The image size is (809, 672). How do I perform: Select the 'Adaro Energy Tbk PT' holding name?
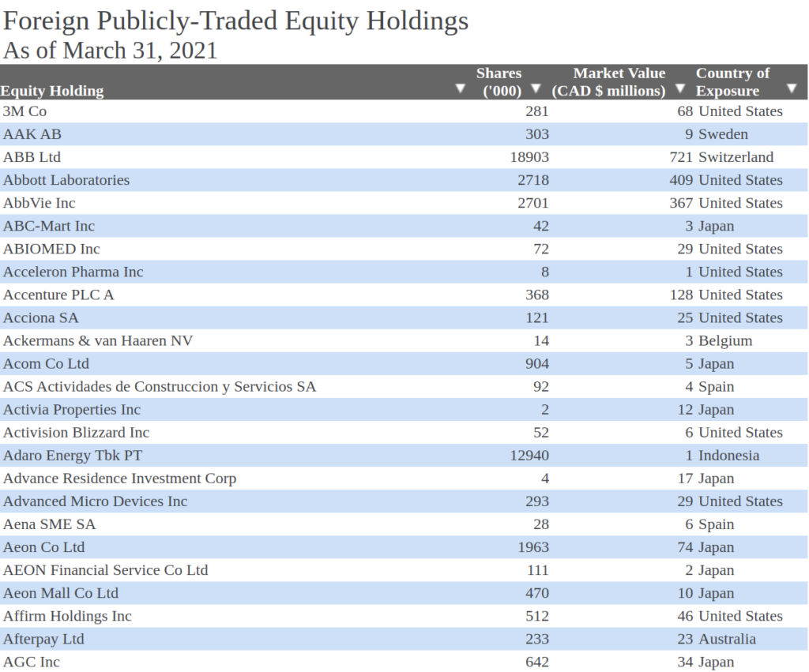[x=73, y=456]
